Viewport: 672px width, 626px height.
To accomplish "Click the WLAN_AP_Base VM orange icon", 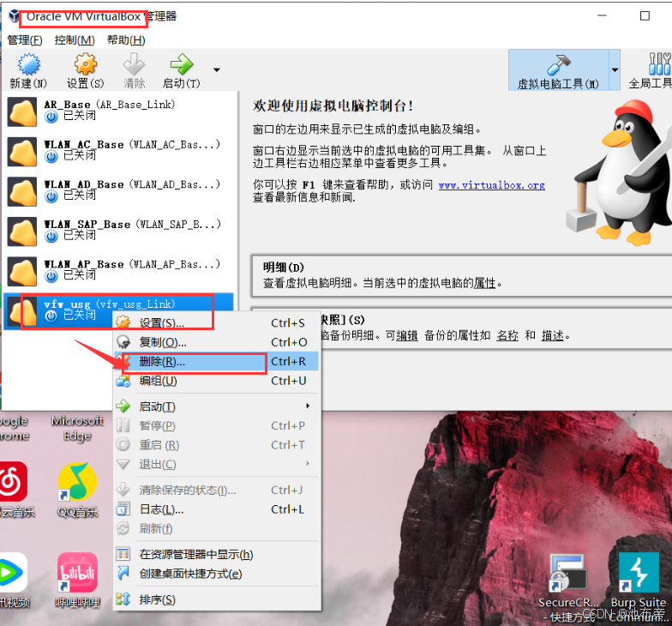I will (x=22, y=271).
